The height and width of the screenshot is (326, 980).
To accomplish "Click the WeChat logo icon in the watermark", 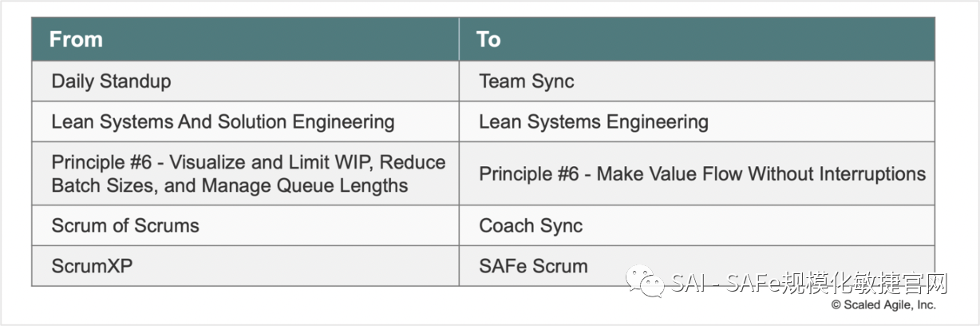I will [645, 282].
